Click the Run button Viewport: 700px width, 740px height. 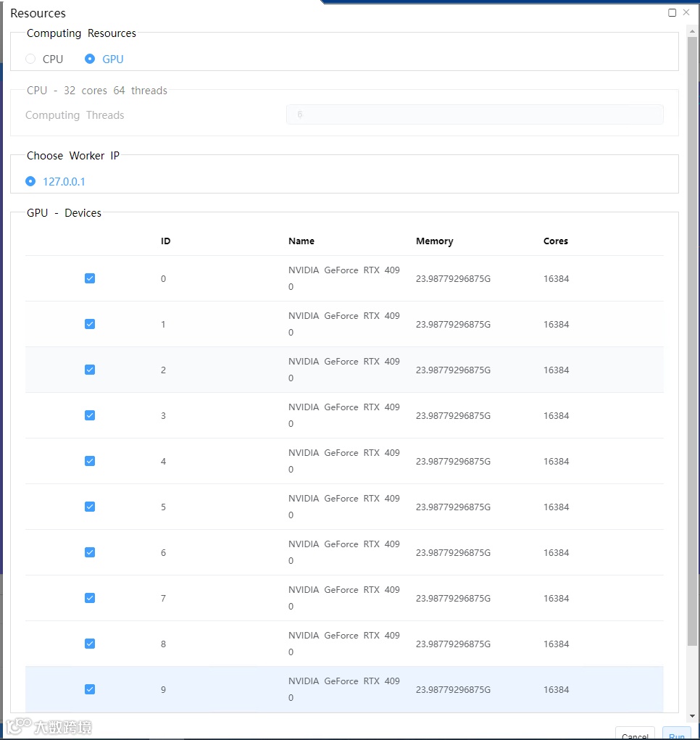coord(676,733)
